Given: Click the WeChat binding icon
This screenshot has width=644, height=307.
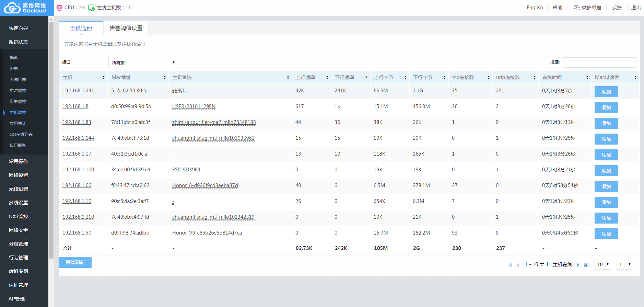Looking at the screenshot, I should point(577,8).
